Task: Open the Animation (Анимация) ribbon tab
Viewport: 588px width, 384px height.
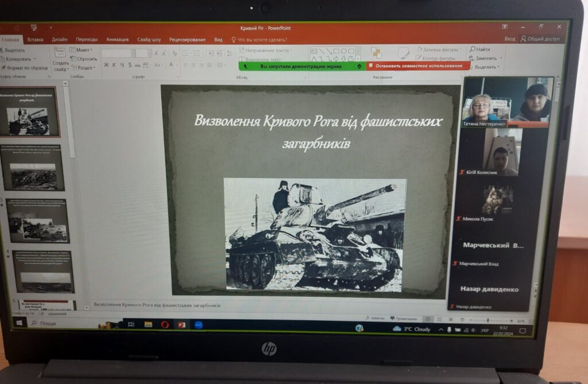Action: click(x=117, y=40)
